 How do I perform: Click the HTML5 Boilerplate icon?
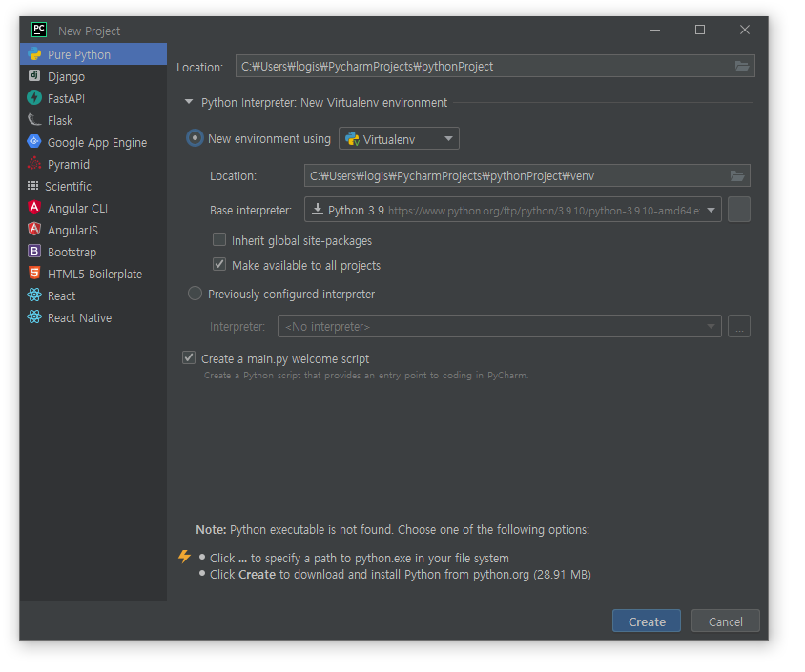(x=34, y=274)
